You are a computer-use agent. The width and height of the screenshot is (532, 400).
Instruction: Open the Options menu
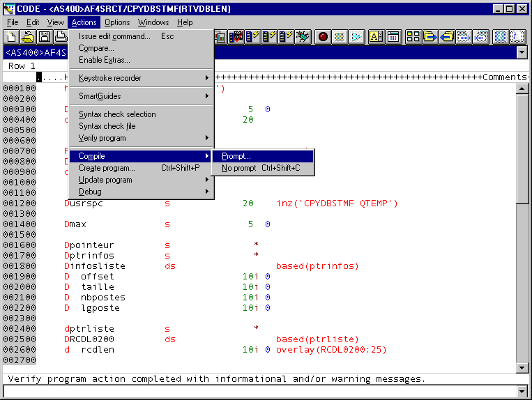click(117, 22)
